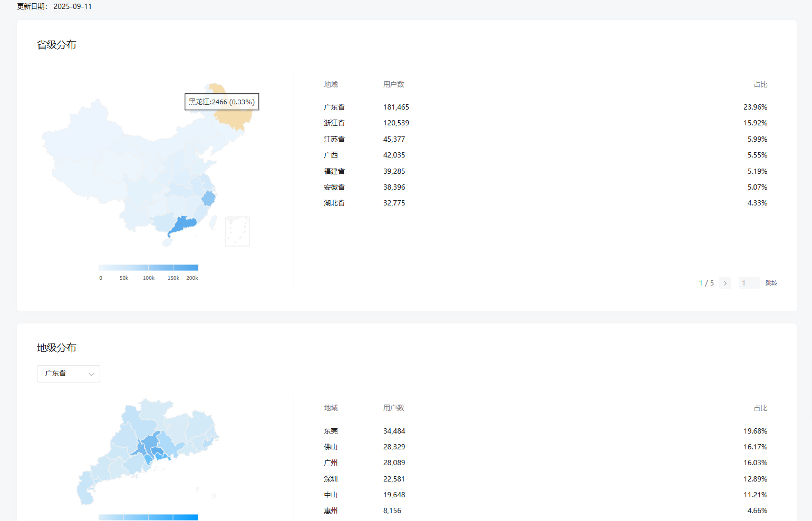This screenshot has width=812, height=521.
Task: Click the 5.19% share value
Action: point(757,171)
